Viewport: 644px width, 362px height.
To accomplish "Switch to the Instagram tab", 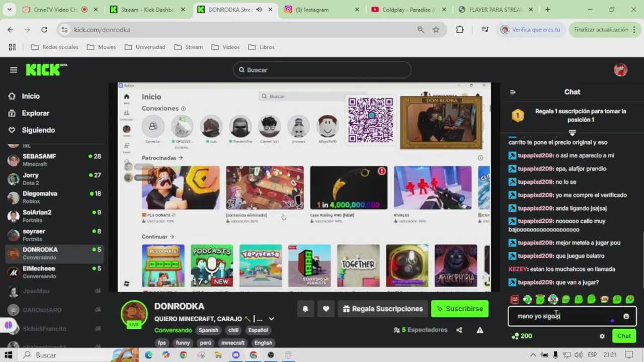I will point(322,10).
